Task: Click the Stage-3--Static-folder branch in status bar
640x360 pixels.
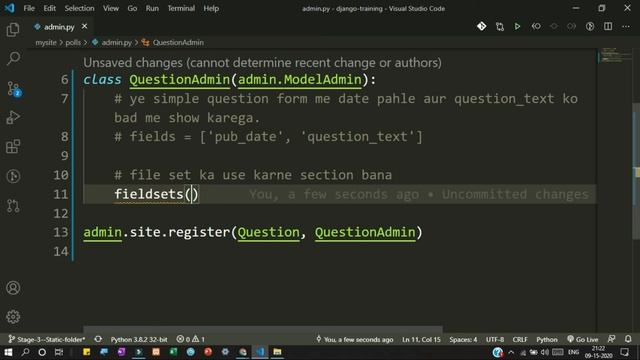Action: coord(47,339)
